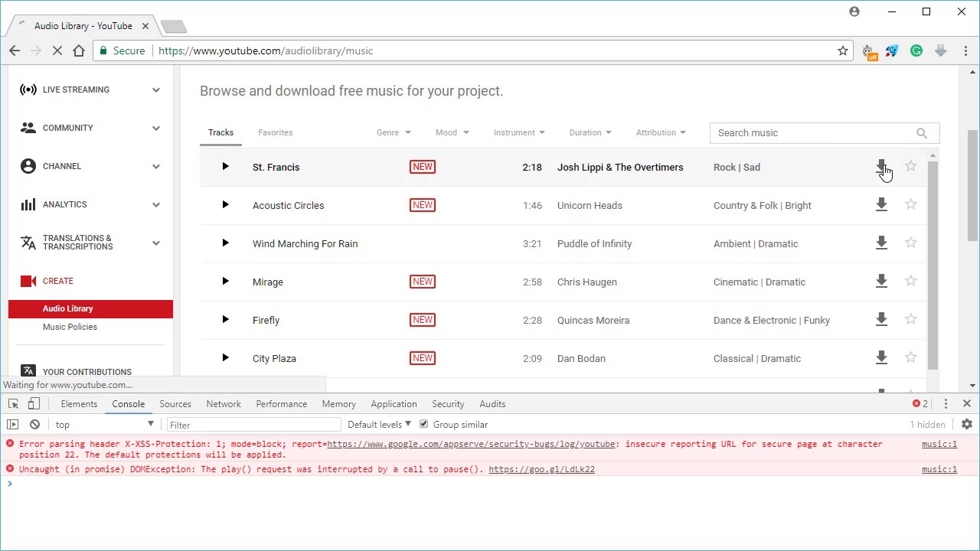This screenshot has height=551, width=980.
Task: Open the Mood filter dropdown
Action: pyautogui.click(x=452, y=132)
